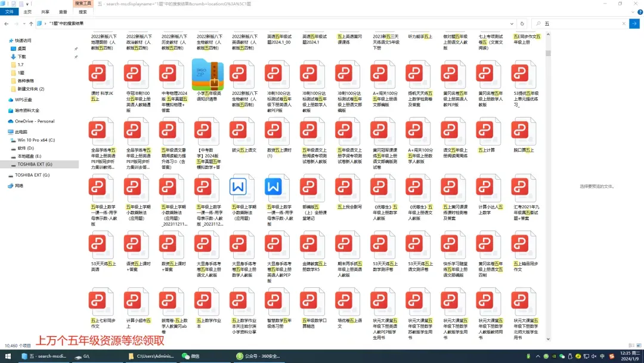Click the file list scrollbar up arrow

click(549, 35)
